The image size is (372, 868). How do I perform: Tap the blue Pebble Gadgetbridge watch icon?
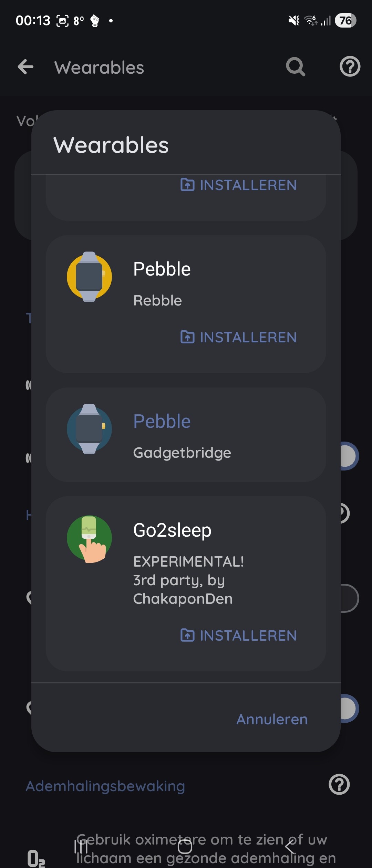89,429
